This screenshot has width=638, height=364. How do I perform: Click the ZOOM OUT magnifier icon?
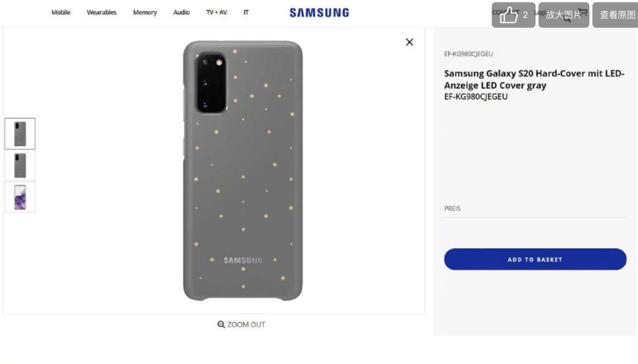[221, 324]
